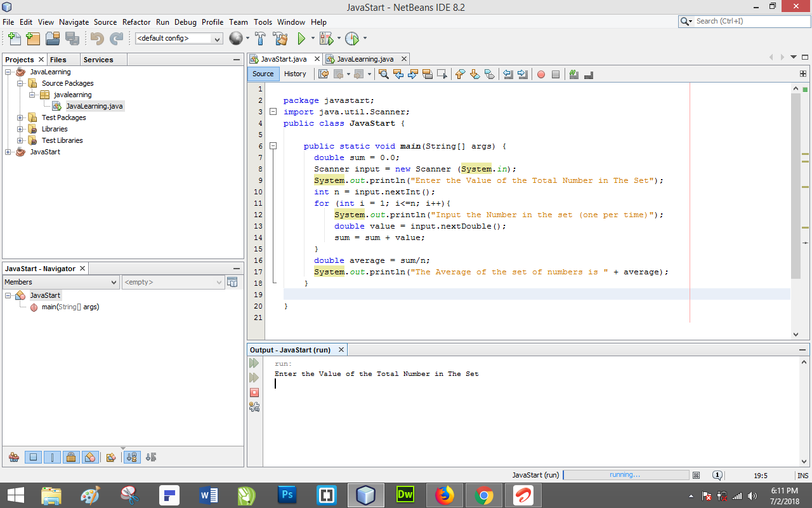Image resolution: width=812 pixels, height=508 pixels.
Task: Click the History view button
Action: pos(295,74)
